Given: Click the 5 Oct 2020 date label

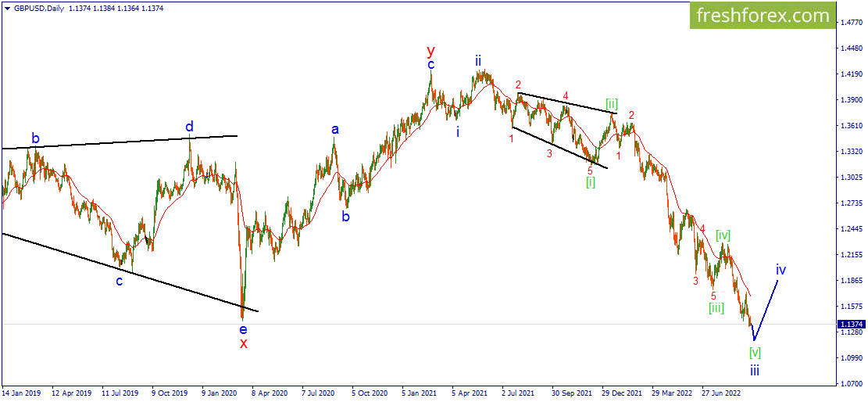Looking at the screenshot, I should point(371,393).
